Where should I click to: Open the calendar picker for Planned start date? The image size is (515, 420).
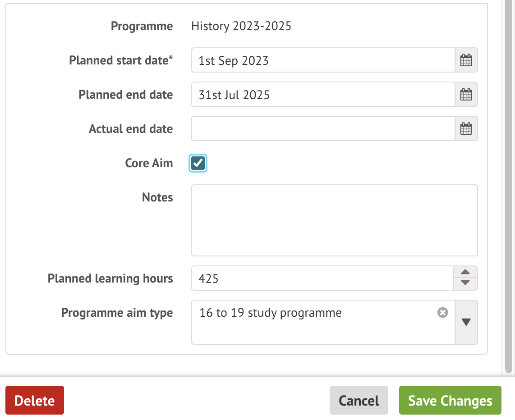[466, 60]
